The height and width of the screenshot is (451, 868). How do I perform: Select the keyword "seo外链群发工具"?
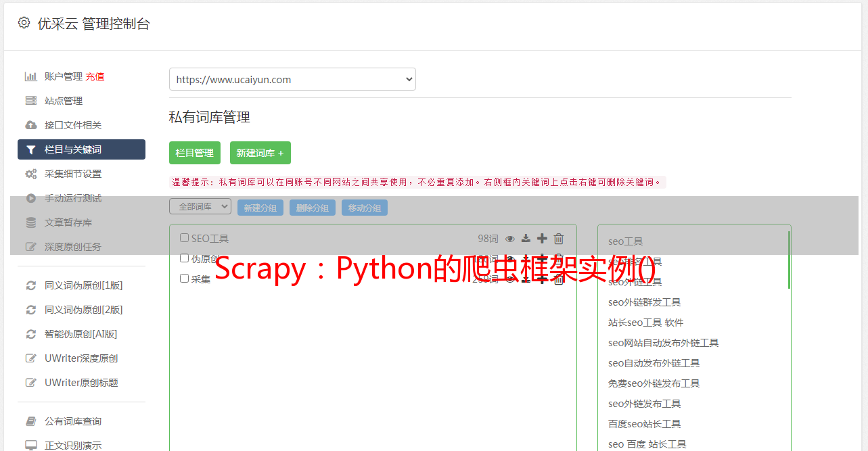[644, 302]
